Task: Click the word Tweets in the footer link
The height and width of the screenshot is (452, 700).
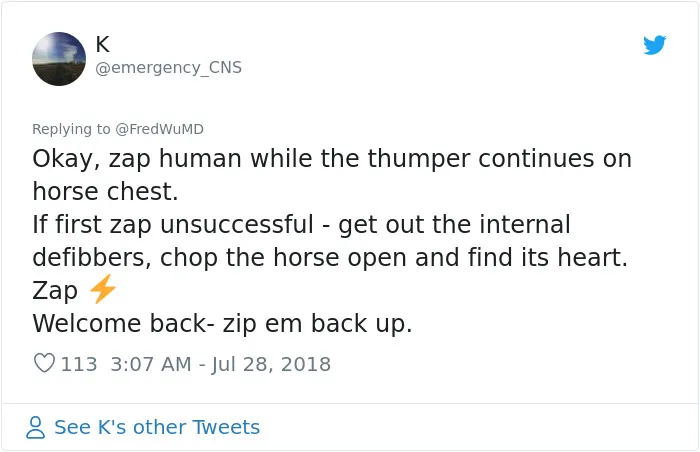Action: [x=226, y=427]
